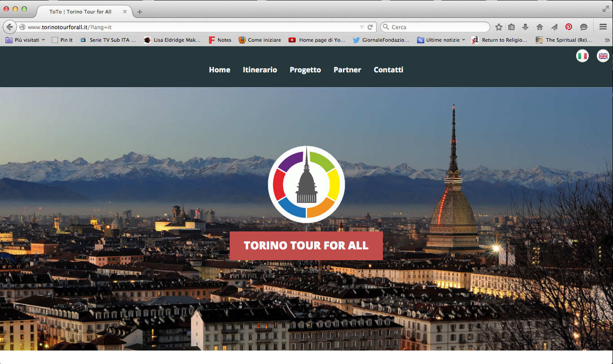Screen dimensions: 613x364
Task: Open the Home page di Yo... bookmark
Action: pyautogui.click(x=317, y=40)
